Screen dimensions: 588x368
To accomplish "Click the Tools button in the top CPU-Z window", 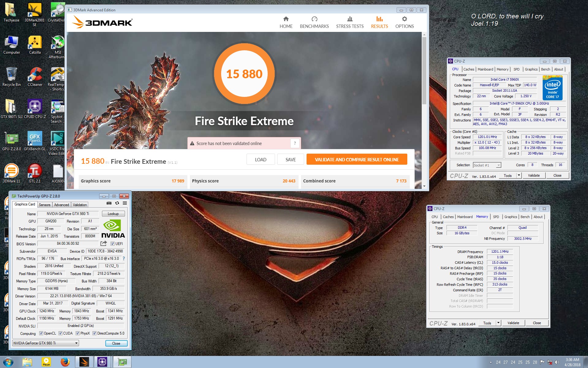I will click(x=507, y=175).
